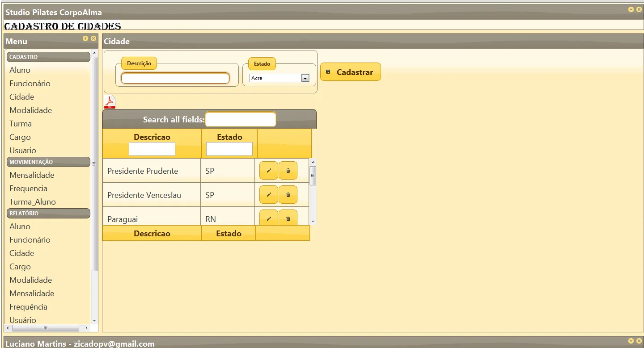Close the Luciano Martins footer panel
The image size is (644, 348).
coord(639,341)
